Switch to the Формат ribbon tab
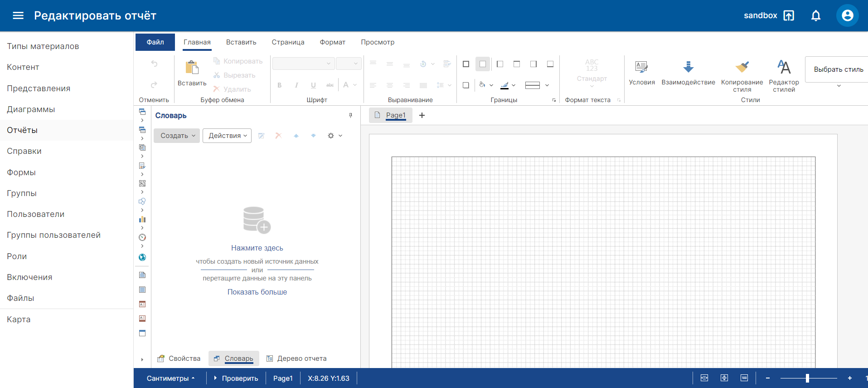Viewport: 868px width, 388px height. (332, 42)
